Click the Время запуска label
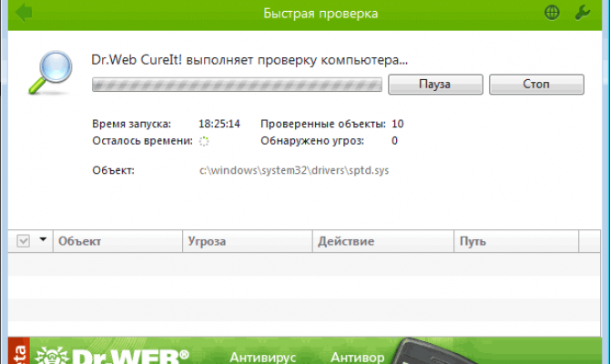610x364 pixels. point(131,124)
